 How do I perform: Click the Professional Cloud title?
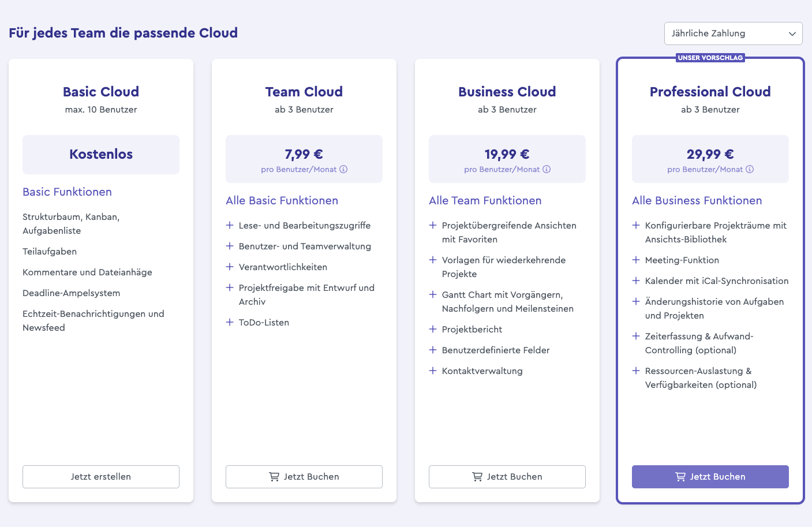pyautogui.click(x=710, y=92)
